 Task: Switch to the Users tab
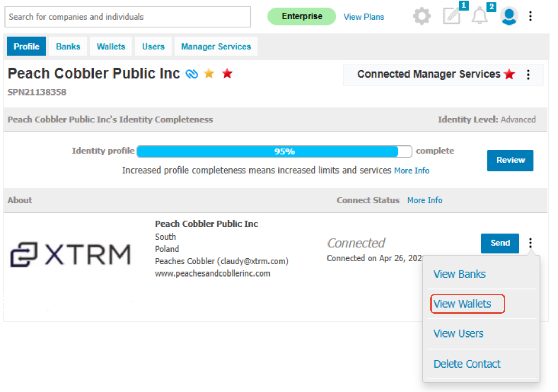coord(153,46)
